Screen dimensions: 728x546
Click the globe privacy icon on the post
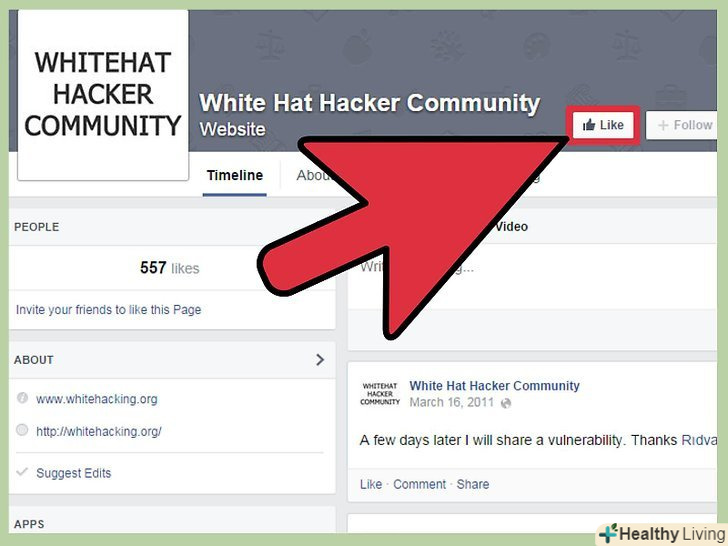[506, 403]
